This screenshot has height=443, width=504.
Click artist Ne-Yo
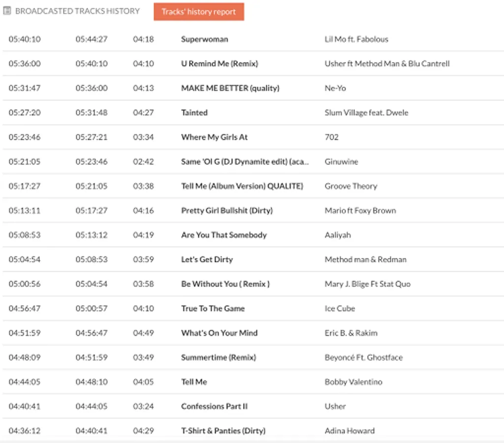(335, 88)
